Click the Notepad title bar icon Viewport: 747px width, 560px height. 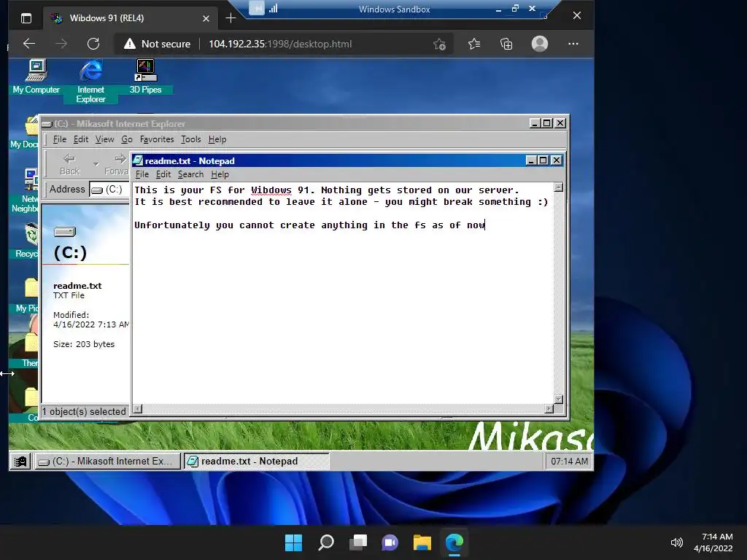pyautogui.click(x=138, y=160)
